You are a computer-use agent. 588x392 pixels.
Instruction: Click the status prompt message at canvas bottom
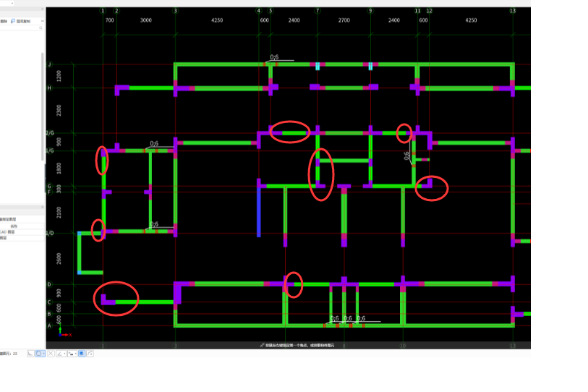click(299, 345)
